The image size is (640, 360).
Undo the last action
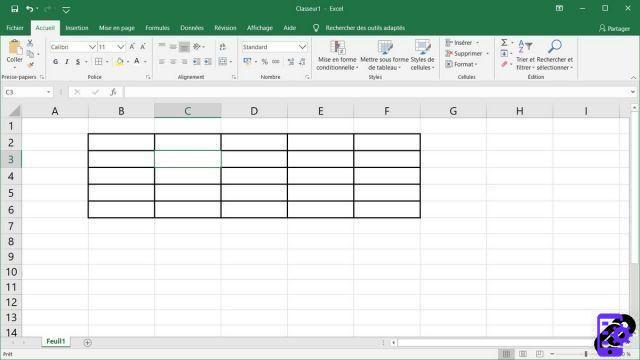pyautogui.click(x=29, y=9)
